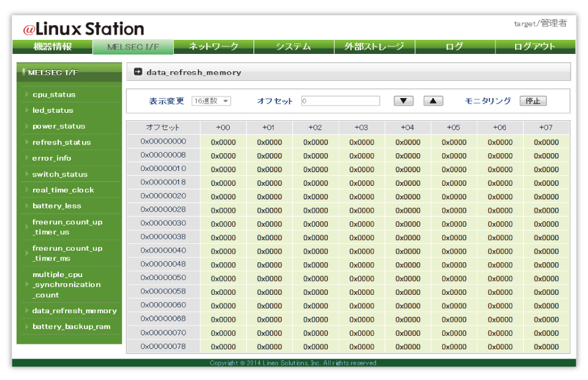Open battery_backup_ram in the sidebar
This screenshot has width=588, height=380.
[71, 327]
